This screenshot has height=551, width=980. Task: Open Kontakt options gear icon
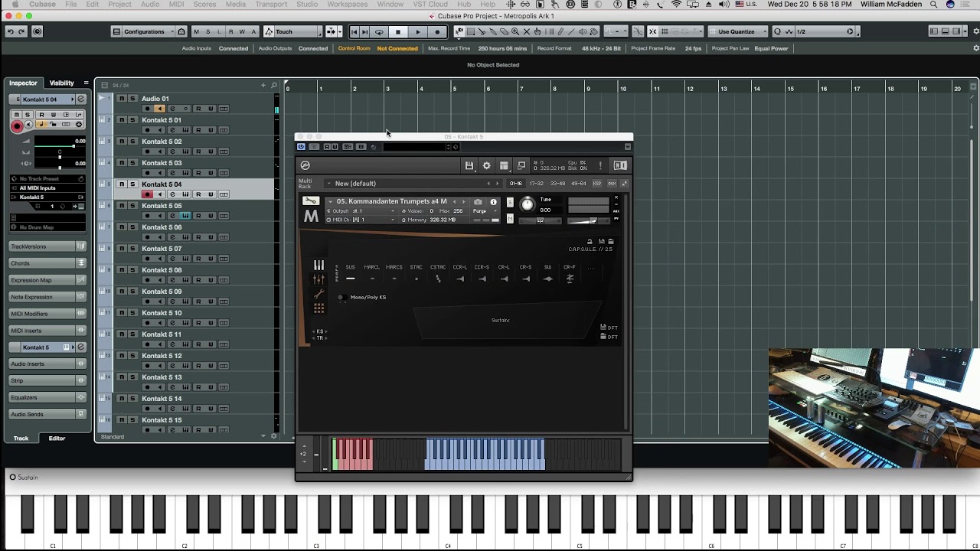pyautogui.click(x=486, y=165)
